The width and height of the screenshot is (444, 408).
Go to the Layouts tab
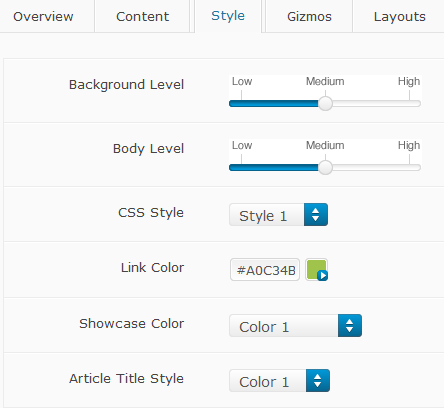399,16
